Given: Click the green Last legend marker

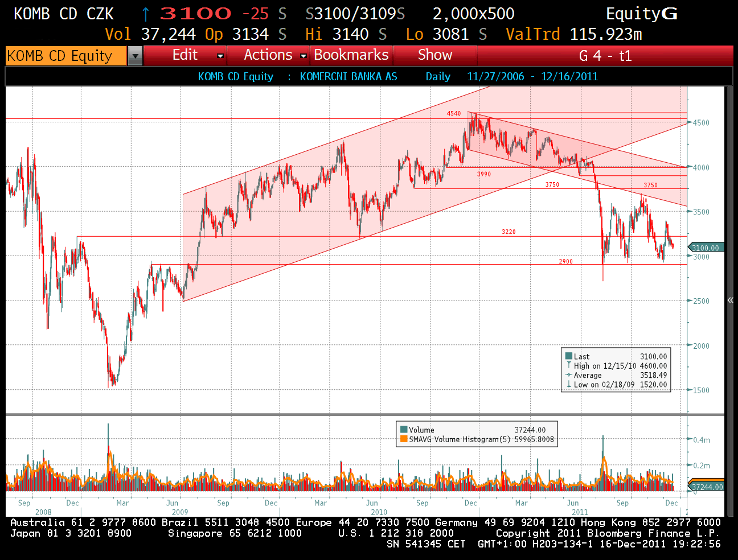Looking at the screenshot, I should click(x=568, y=356).
